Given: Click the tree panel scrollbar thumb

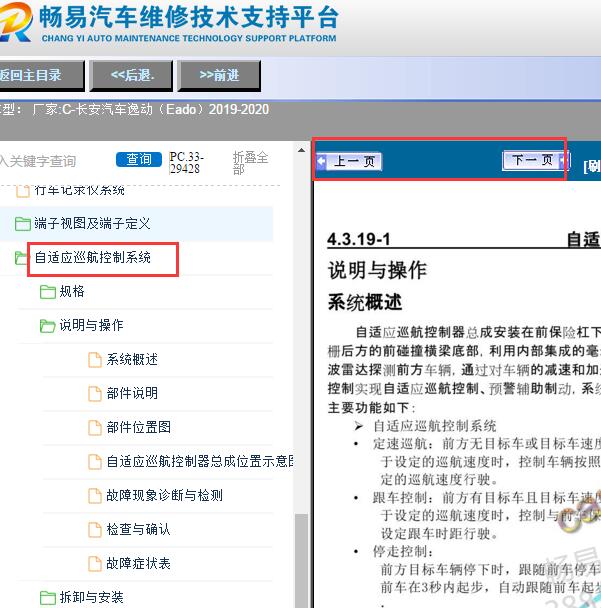Looking at the screenshot, I should tap(301, 560).
